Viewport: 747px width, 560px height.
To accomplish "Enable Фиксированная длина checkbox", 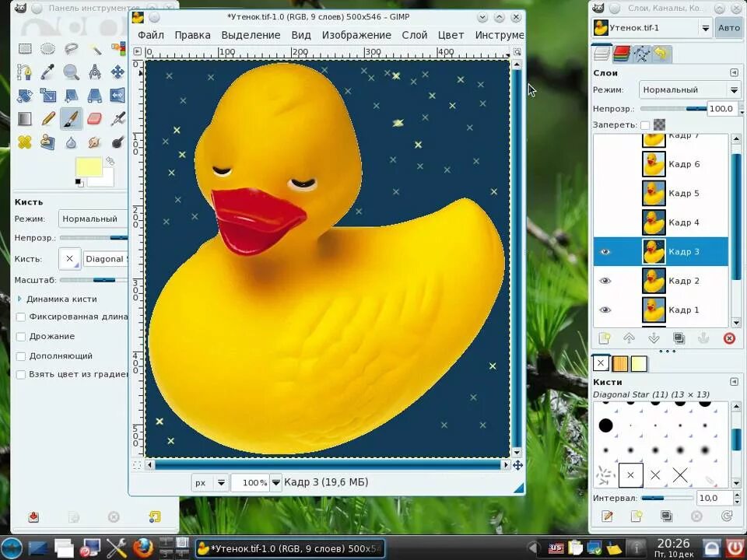I will point(21,317).
